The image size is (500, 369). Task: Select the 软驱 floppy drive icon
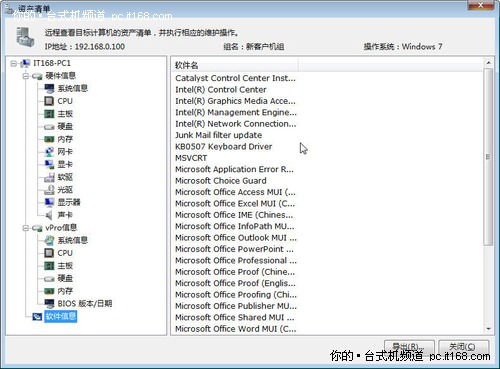click(x=49, y=177)
